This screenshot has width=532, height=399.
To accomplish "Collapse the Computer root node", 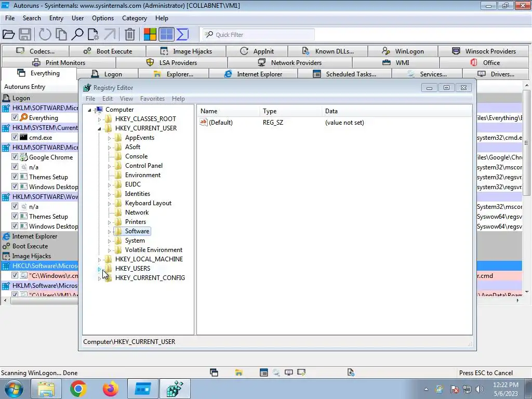I will coord(89,110).
